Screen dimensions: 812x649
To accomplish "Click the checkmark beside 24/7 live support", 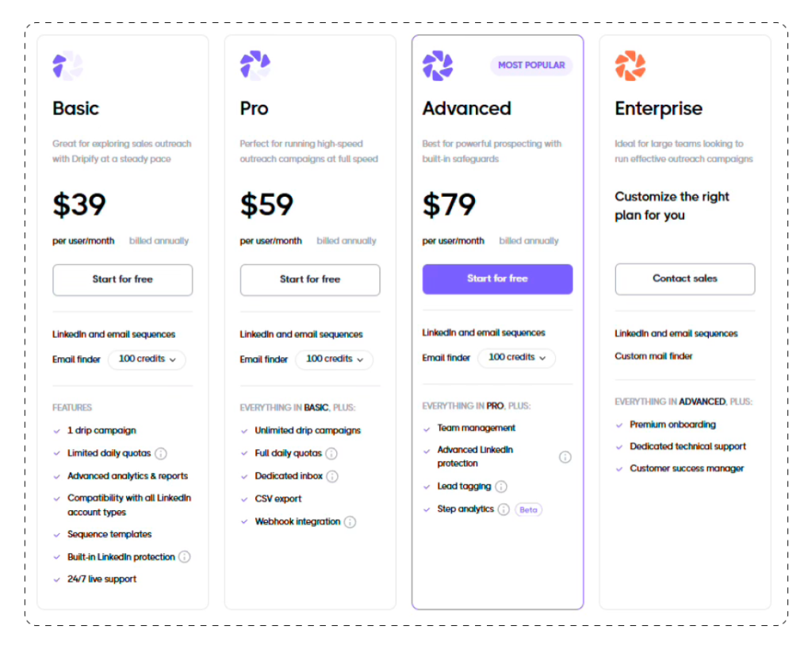I will [x=56, y=579].
